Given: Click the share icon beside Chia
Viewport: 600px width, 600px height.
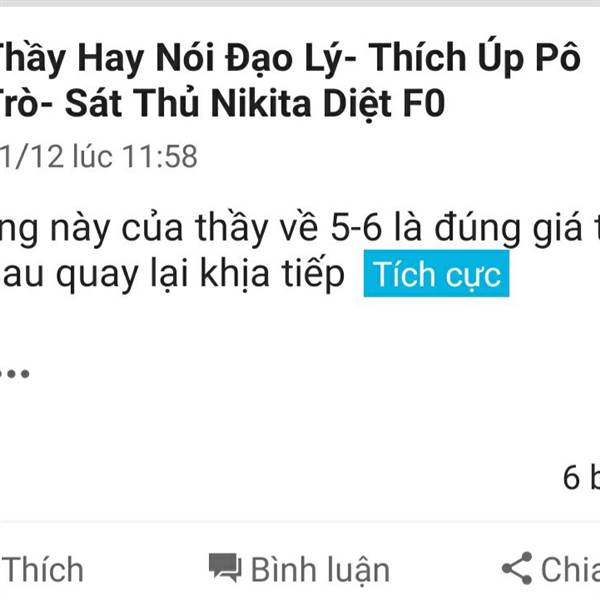Looking at the screenshot, I should (517, 568).
